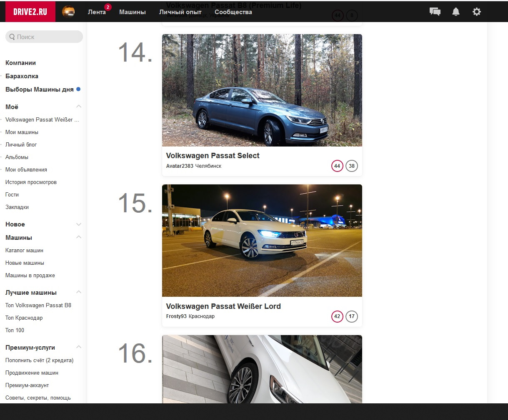Click the Краснодар city text under Frosty93
Viewport: 508px width, 420px height.
point(202,316)
